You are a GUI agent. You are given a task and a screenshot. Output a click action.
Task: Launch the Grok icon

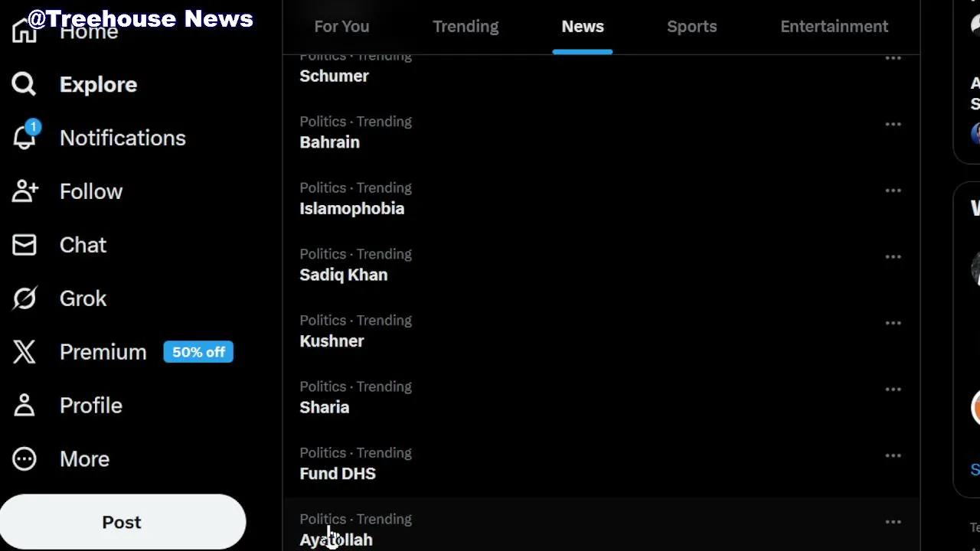point(24,298)
